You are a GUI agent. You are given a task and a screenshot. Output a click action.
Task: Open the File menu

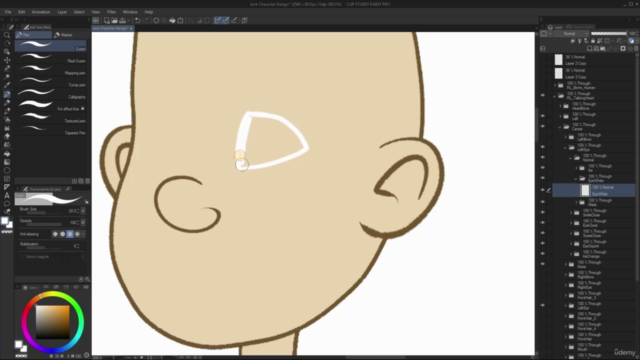click(x=8, y=12)
